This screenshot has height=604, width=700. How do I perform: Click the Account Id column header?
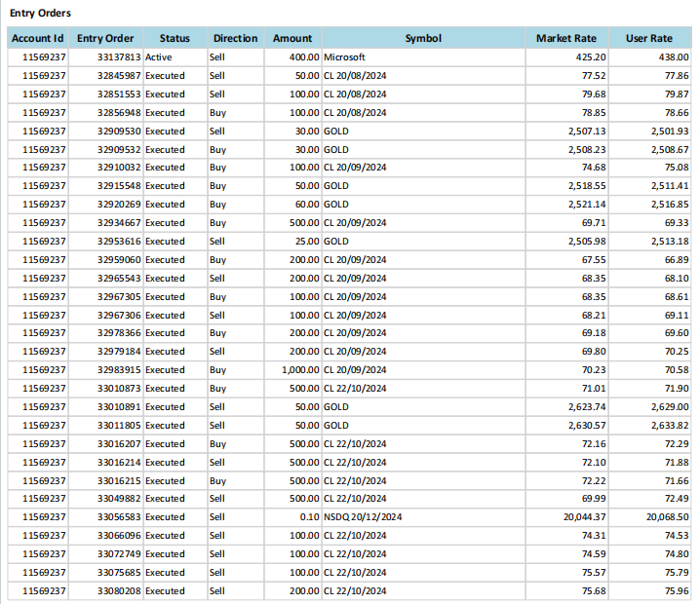coord(38,38)
